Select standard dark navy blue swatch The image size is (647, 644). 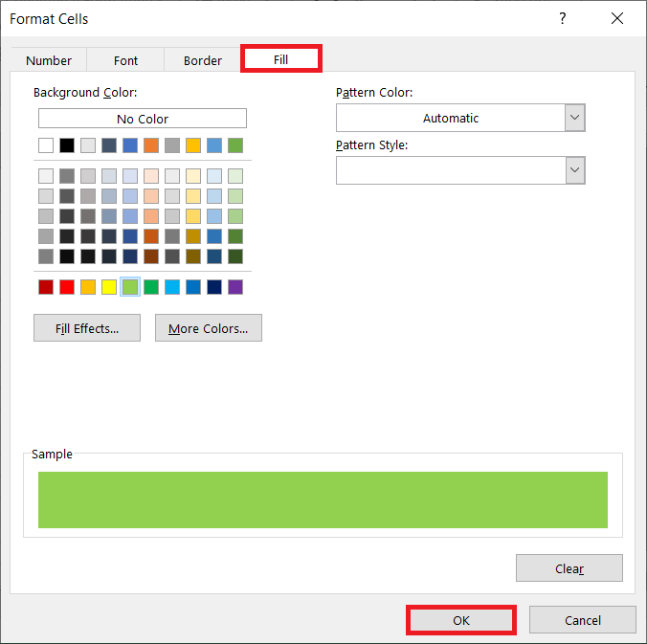pyautogui.click(x=214, y=287)
